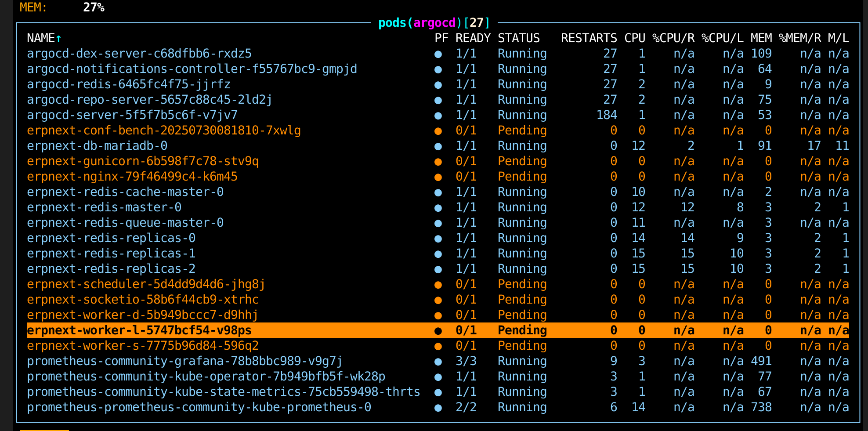
Task: Click highlighted erpnext-worker-l-5747bcf54-v98ps row
Action: click(438, 330)
